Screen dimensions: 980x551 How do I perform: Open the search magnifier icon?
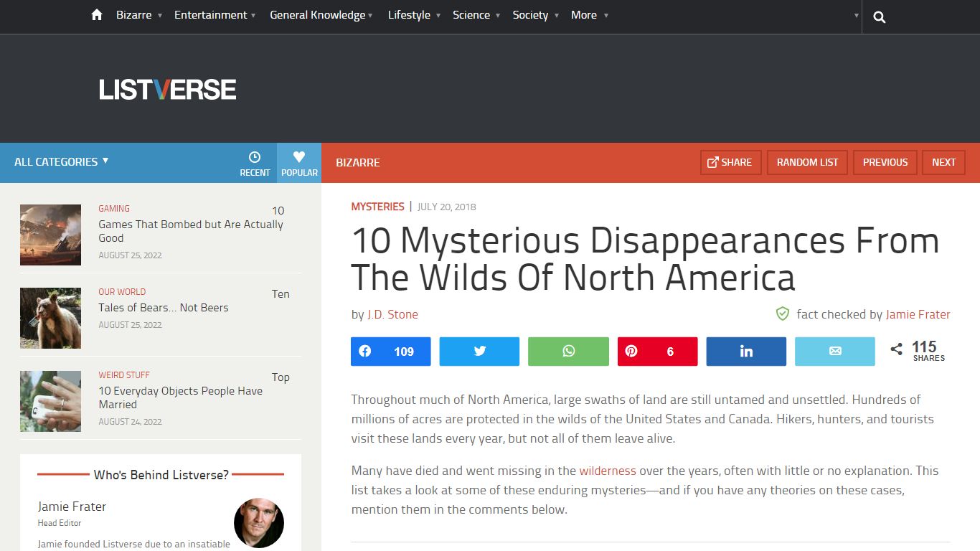pos(880,17)
